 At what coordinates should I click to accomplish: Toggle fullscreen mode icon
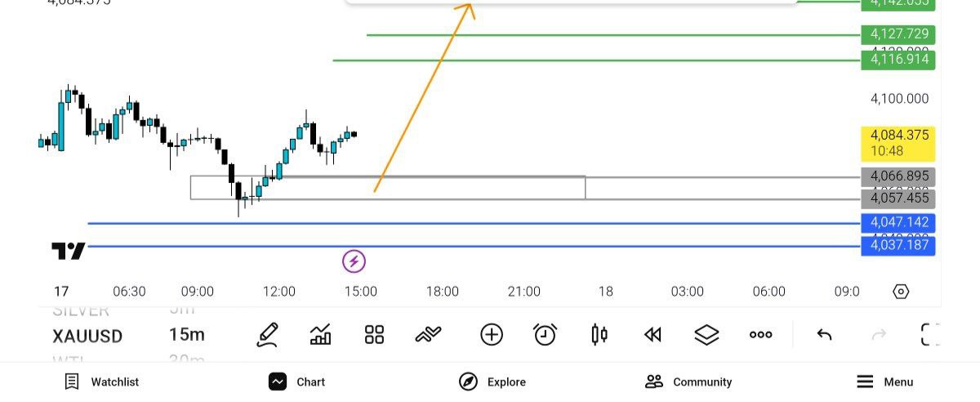pos(930,334)
